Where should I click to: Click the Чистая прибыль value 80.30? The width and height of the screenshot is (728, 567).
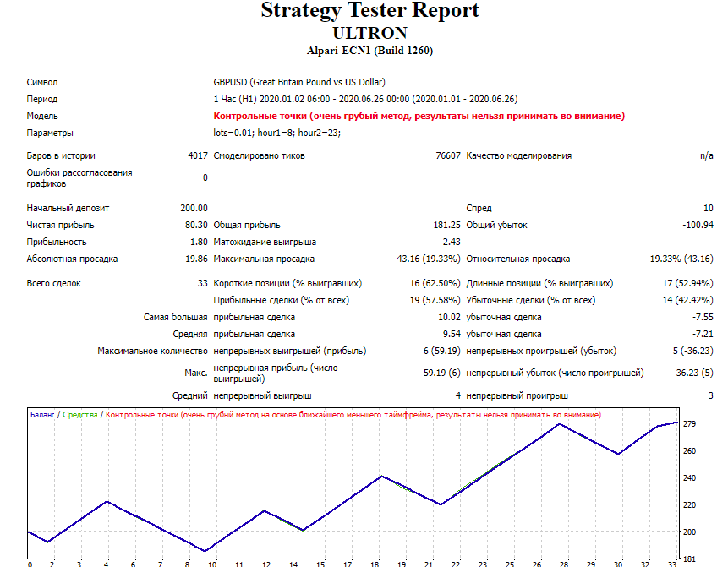196,225
